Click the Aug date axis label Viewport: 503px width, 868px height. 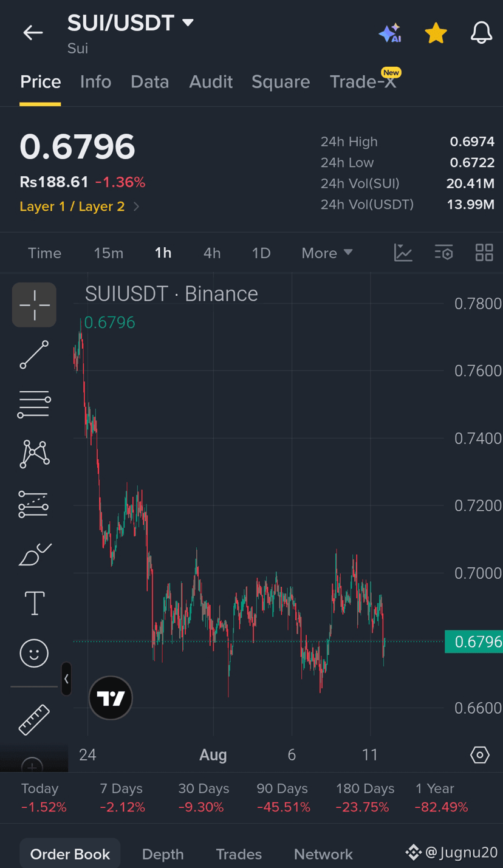(213, 755)
